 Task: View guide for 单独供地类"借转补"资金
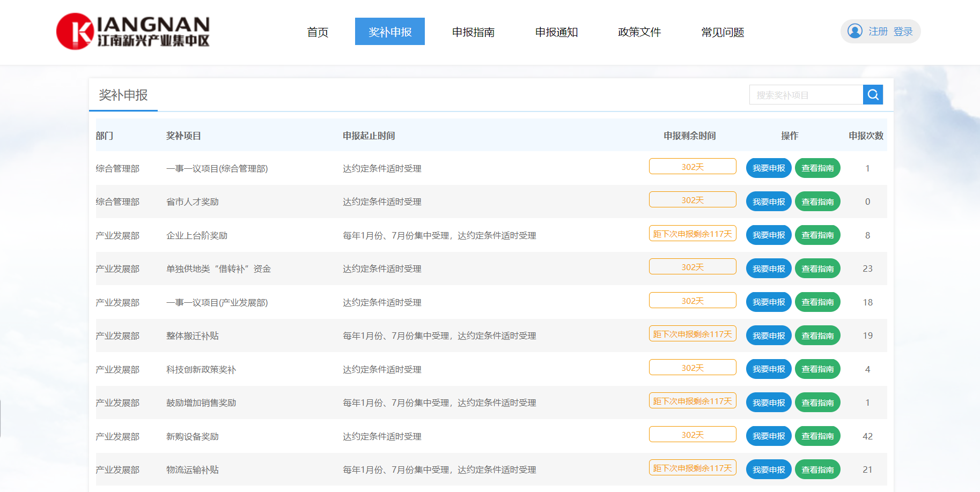pyautogui.click(x=817, y=269)
